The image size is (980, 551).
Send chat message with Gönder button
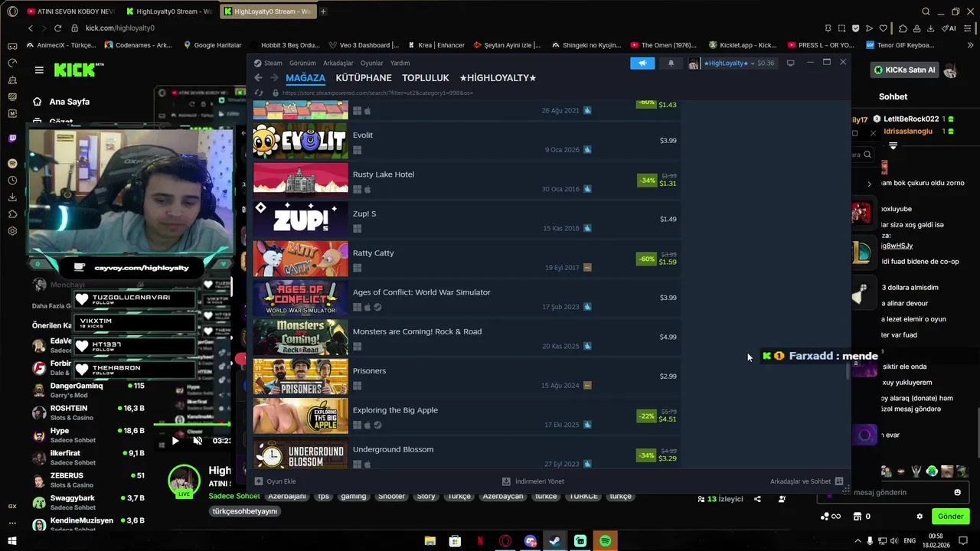950,517
